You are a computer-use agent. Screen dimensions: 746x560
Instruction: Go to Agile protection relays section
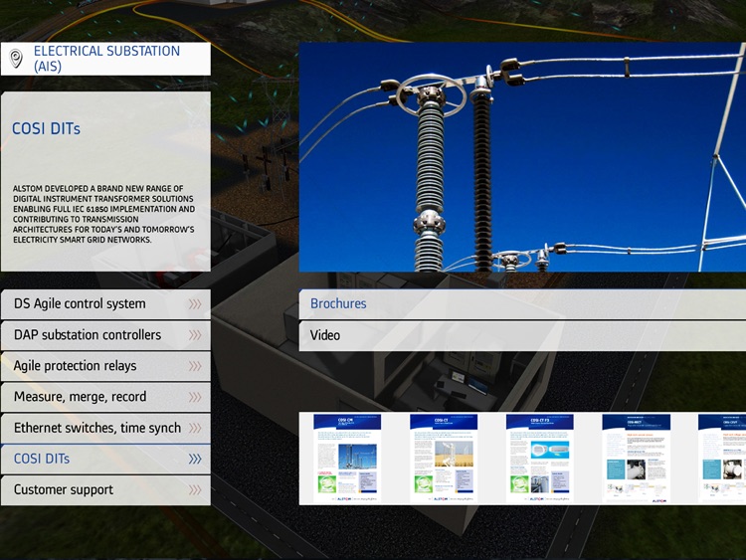point(105,366)
